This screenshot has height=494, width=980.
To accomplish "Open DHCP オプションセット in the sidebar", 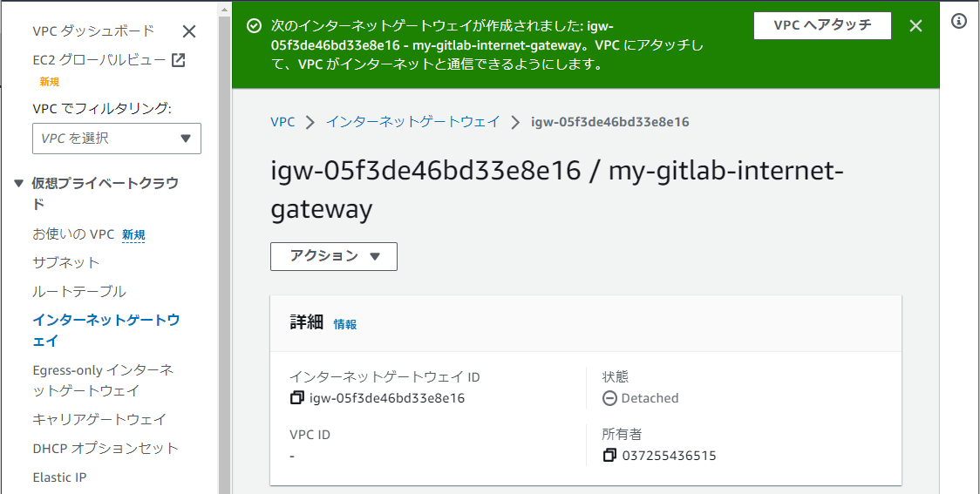I will tap(105, 449).
